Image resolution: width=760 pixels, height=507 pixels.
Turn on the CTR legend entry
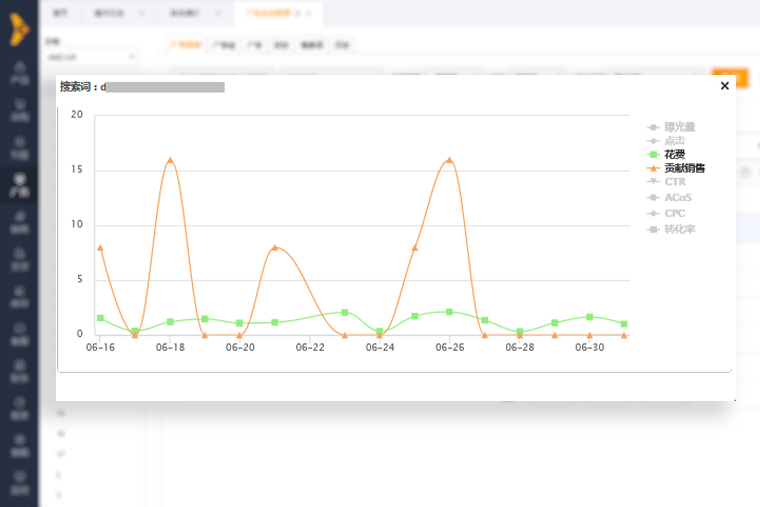point(674,182)
